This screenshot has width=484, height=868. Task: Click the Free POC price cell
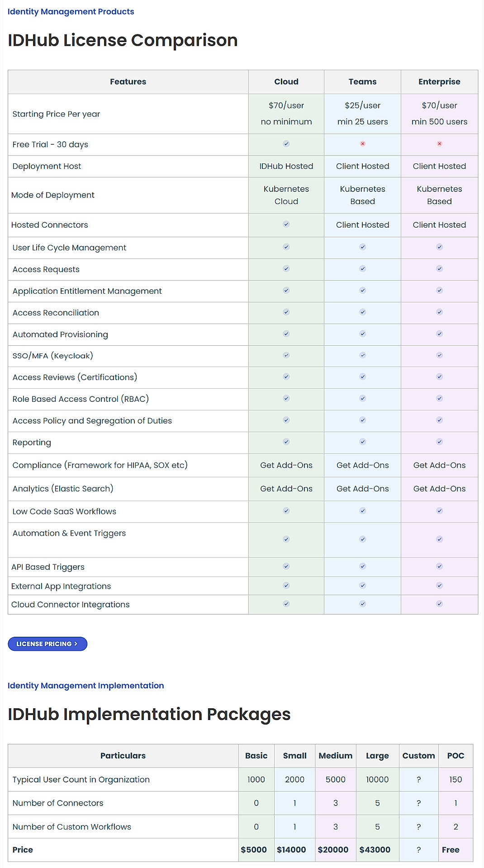[456, 850]
